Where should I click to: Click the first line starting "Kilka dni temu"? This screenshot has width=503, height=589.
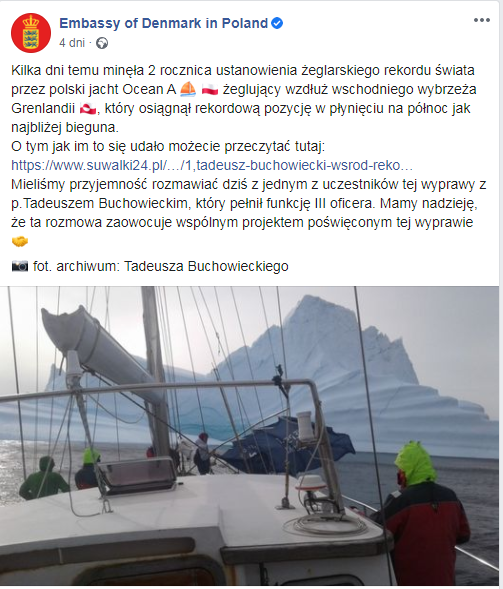pyautogui.click(x=243, y=70)
